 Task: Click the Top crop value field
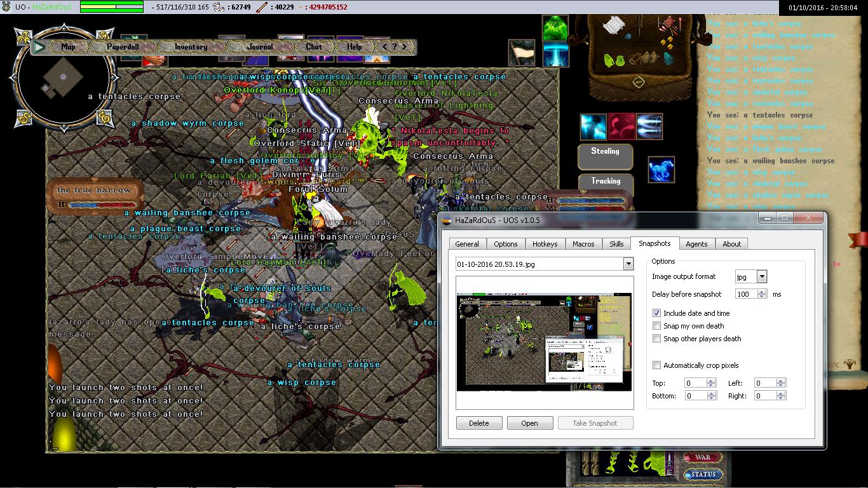click(695, 383)
